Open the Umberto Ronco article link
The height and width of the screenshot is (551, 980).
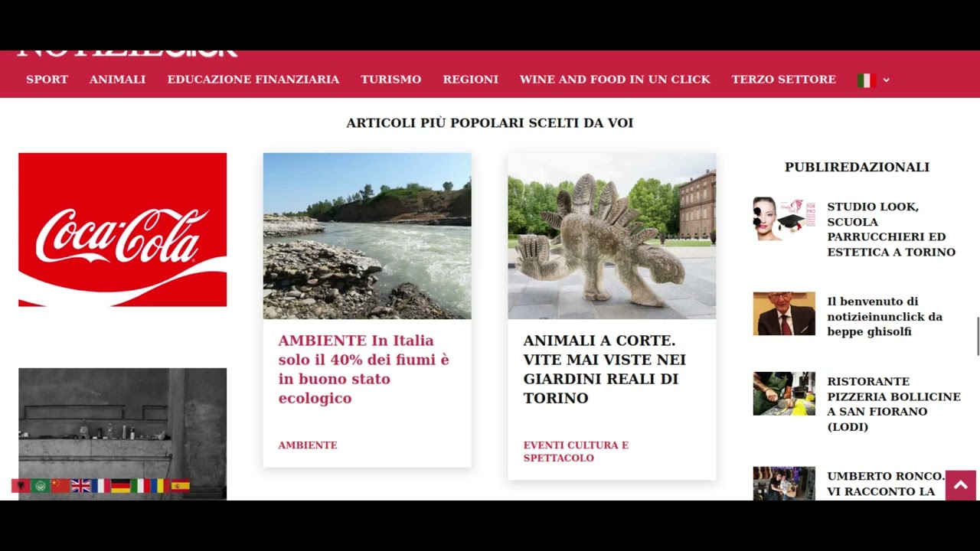pyautogui.click(x=886, y=484)
